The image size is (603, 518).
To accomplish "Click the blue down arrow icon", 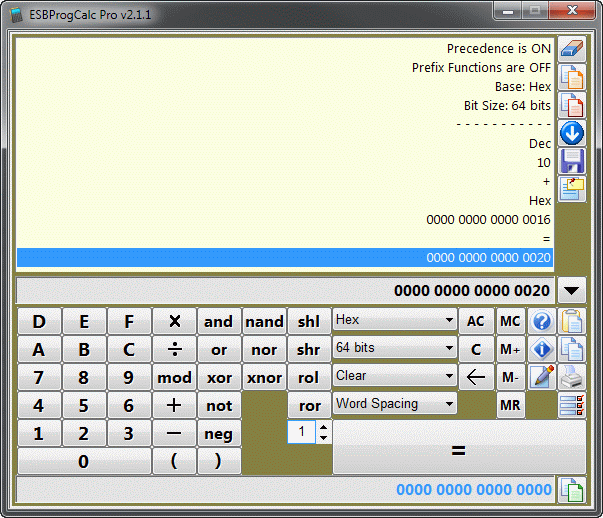I will point(572,133).
